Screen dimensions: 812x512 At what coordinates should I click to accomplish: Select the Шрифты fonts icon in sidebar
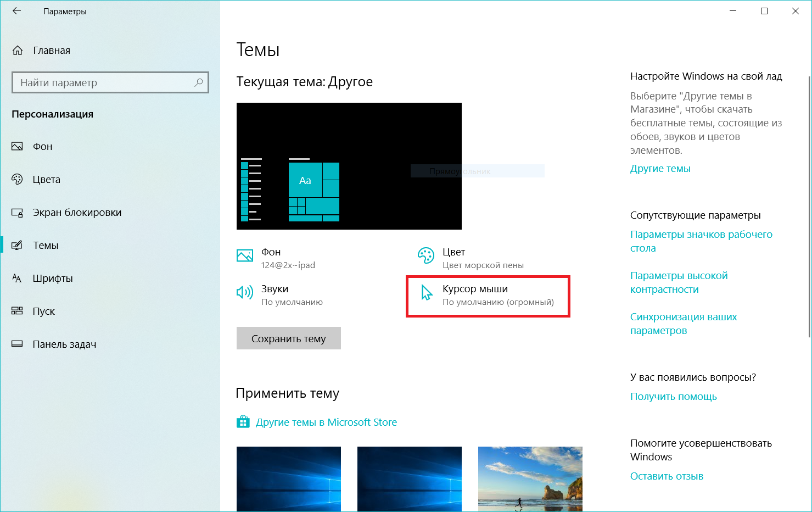click(17, 278)
